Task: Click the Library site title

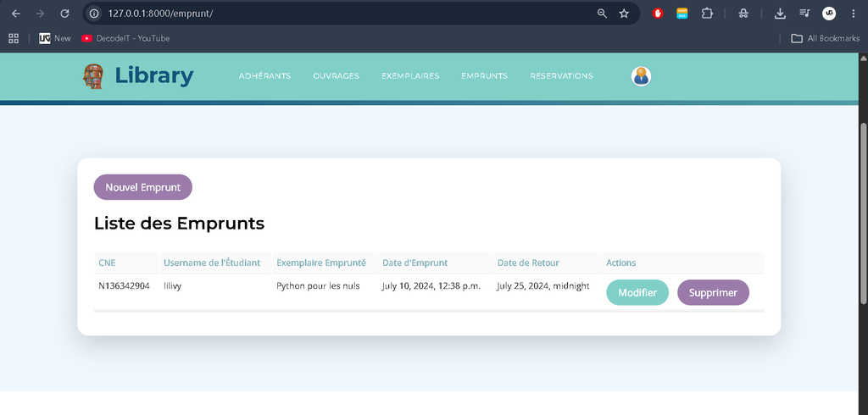Action: pos(154,76)
